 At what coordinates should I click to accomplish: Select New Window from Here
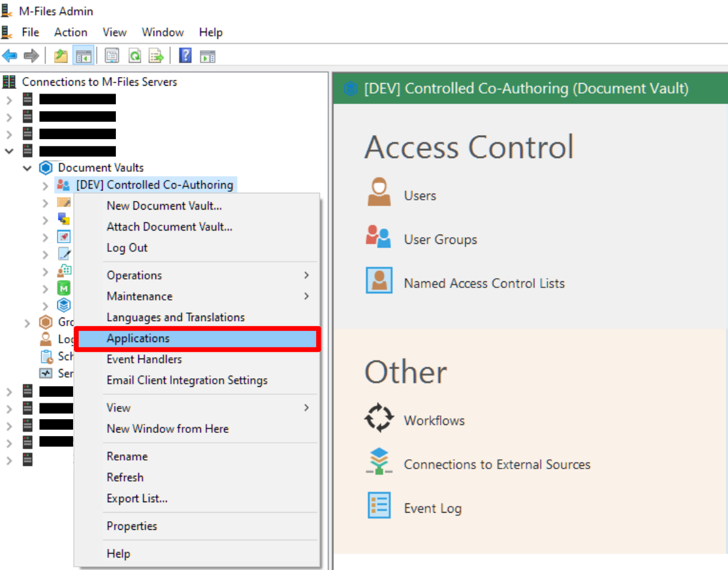pos(198,429)
